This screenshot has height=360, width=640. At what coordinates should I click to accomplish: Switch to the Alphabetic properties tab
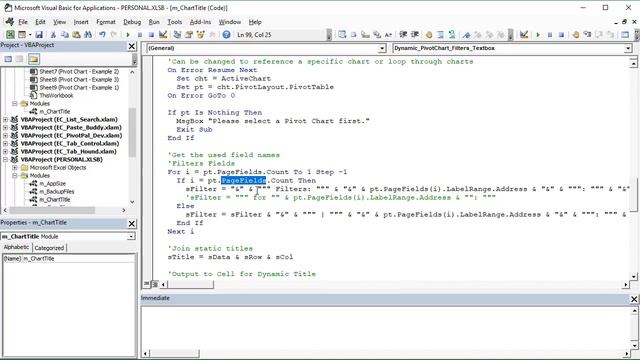[x=16, y=247]
